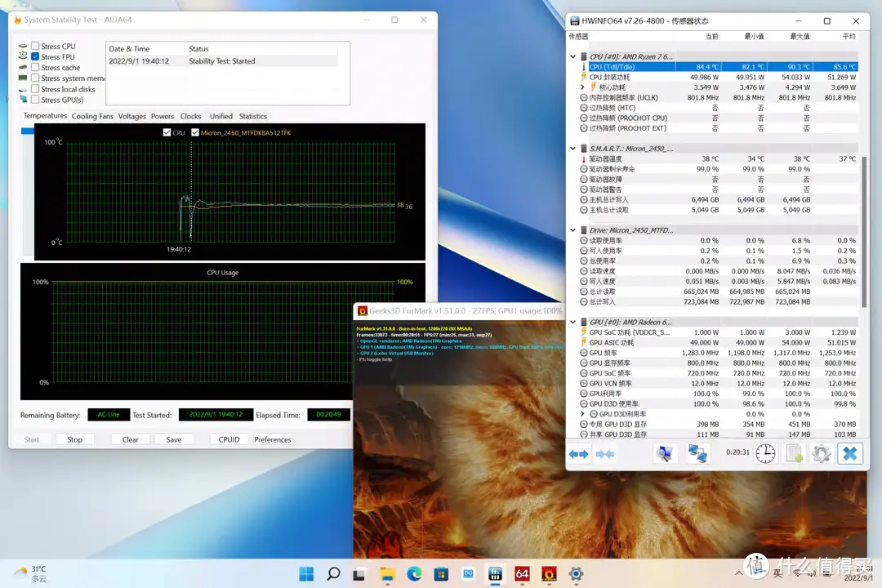This screenshot has height=588, width=882.
Task: Enable the Stress CPU checkbox
Action: 35,46
